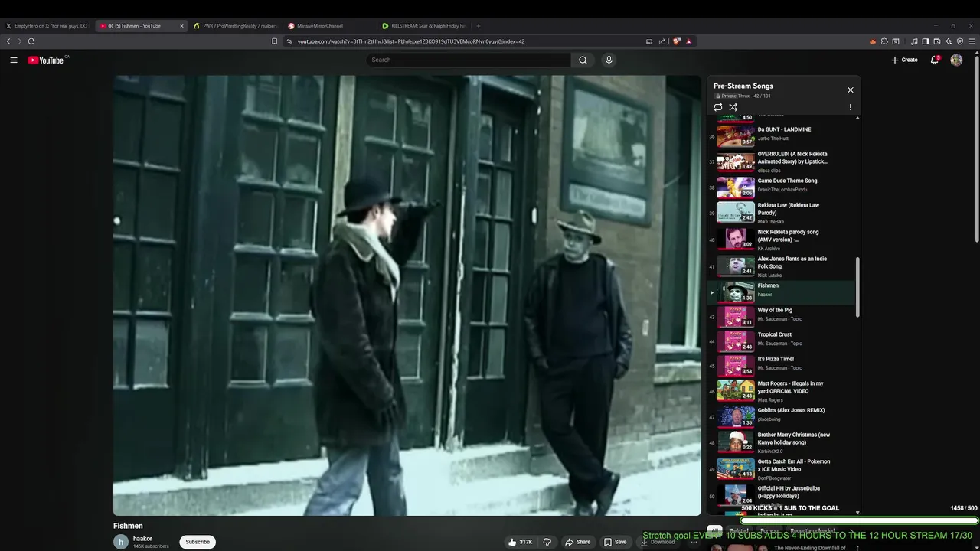This screenshot has height=551, width=980.
Task: Play Tropical Crust from the playlist
Action: tap(782, 341)
